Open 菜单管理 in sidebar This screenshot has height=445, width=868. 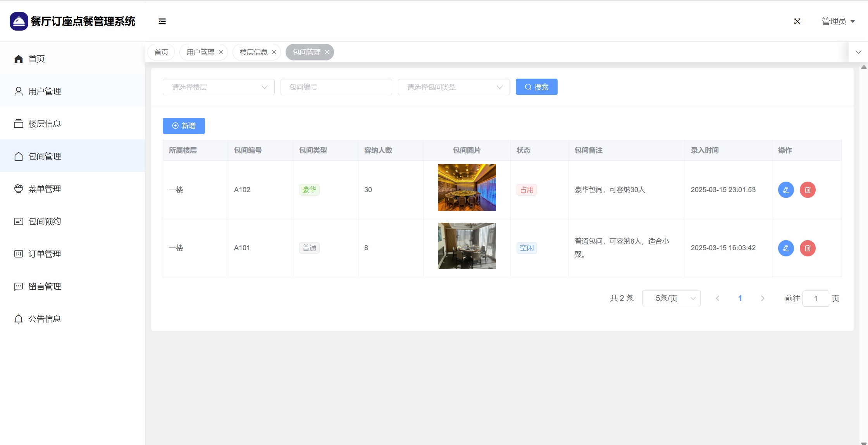click(x=45, y=189)
